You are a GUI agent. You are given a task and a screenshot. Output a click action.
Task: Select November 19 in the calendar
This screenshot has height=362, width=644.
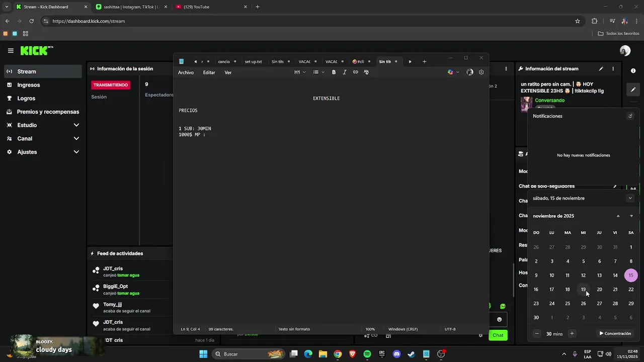point(583,290)
